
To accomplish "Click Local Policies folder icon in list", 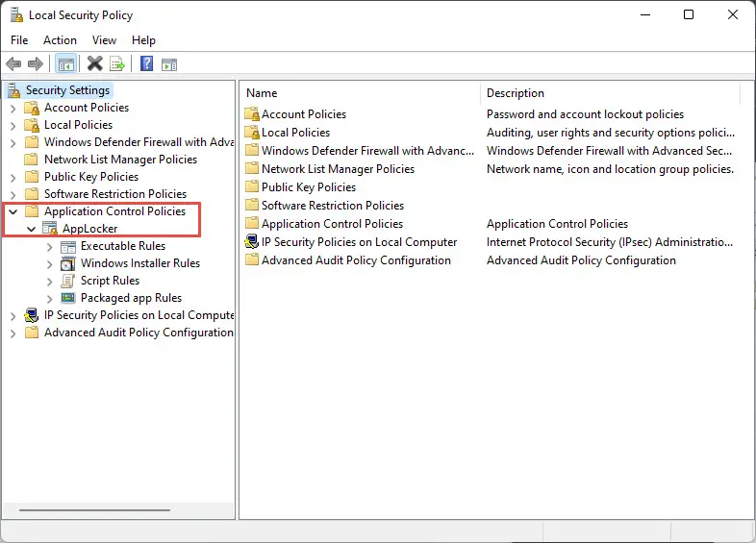I will 252,133.
